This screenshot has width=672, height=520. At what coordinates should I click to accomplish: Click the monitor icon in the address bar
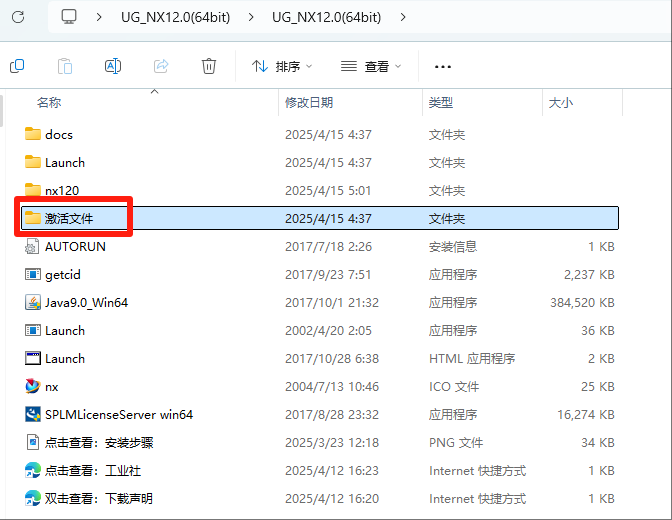coord(69,17)
